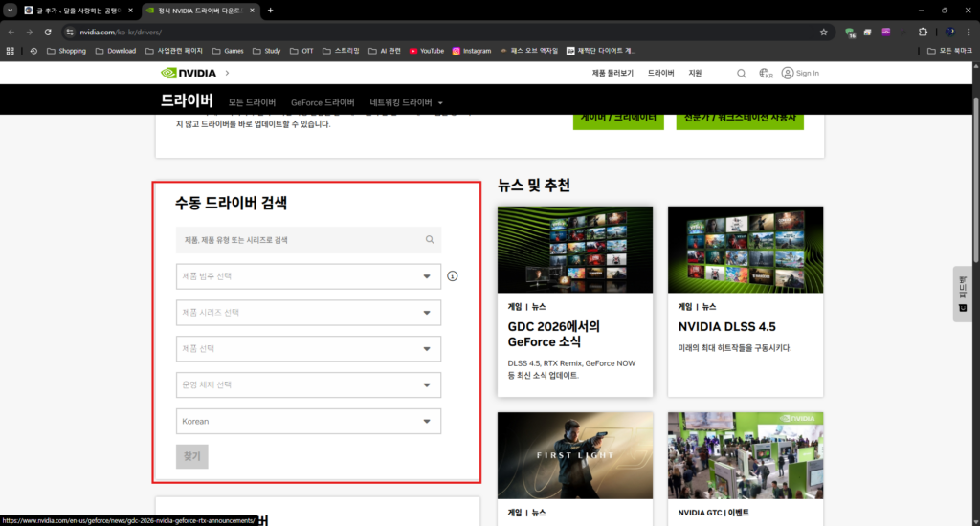The height and width of the screenshot is (526, 980).
Task: Click the Sign In account icon
Action: (788, 73)
